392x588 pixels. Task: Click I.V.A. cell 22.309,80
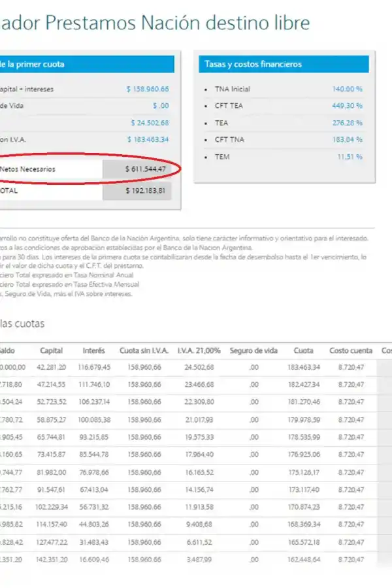pos(199,402)
